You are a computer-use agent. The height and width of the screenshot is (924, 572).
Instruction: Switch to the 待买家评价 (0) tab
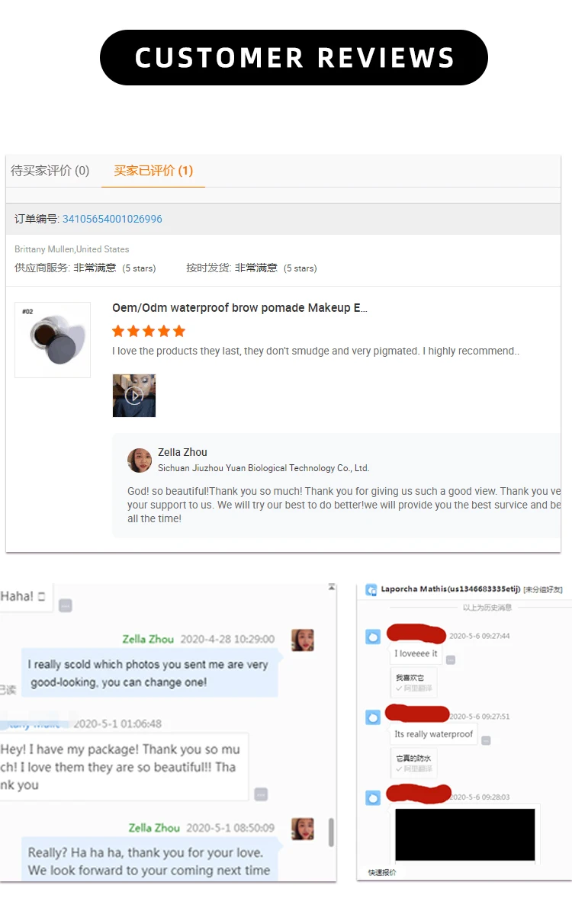(50, 171)
